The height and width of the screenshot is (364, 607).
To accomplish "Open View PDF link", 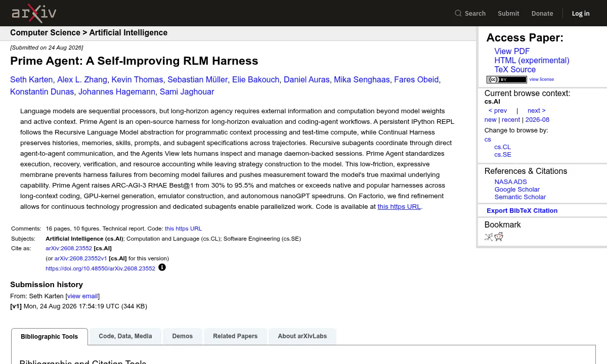I will [512, 52].
